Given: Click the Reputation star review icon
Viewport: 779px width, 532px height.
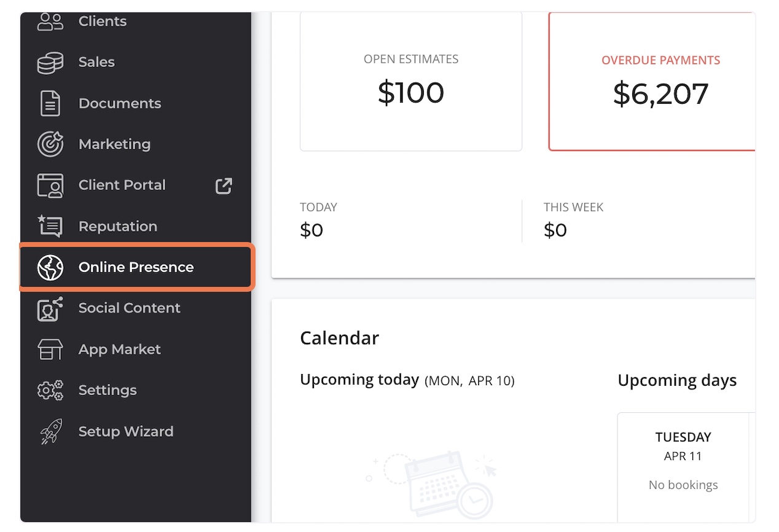Looking at the screenshot, I should pyautogui.click(x=50, y=226).
